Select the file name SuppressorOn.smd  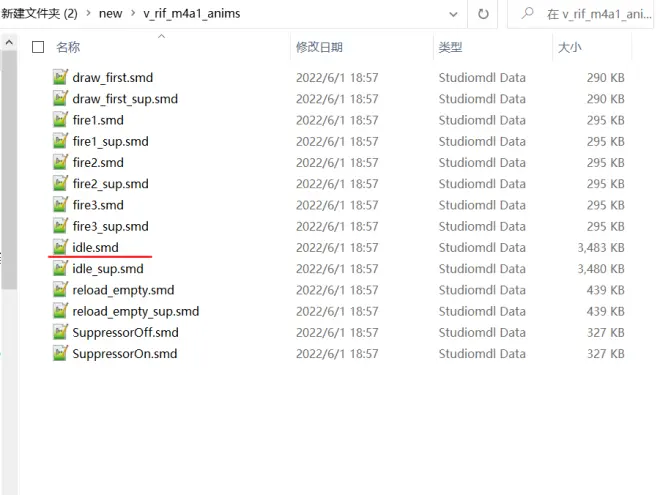click(x=125, y=354)
